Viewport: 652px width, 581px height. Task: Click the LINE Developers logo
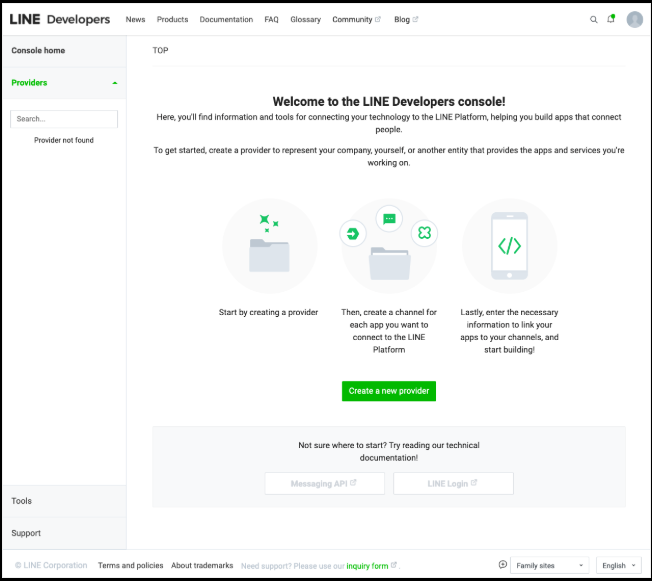(x=60, y=19)
